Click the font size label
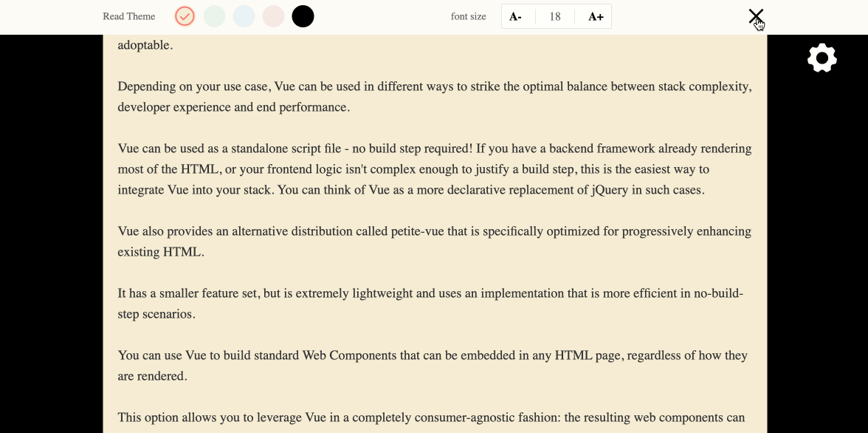Screen dimensions: 868x433 pos(468,16)
